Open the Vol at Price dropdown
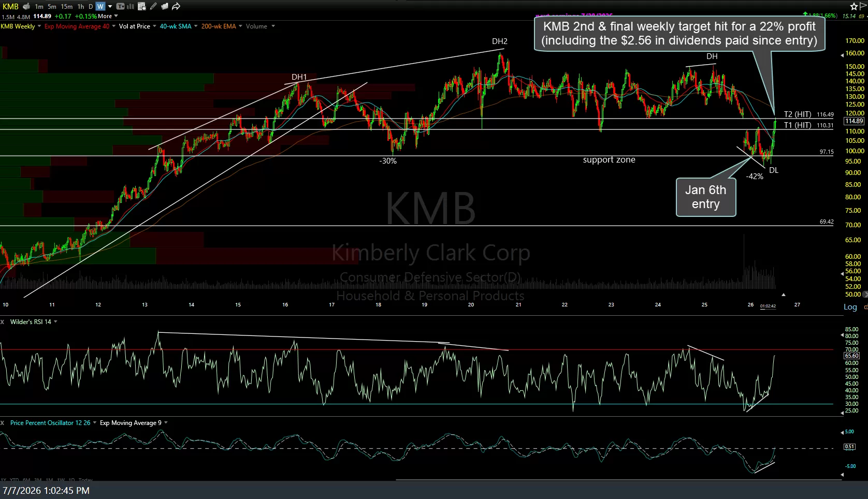The image size is (868, 499). pyautogui.click(x=154, y=26)
